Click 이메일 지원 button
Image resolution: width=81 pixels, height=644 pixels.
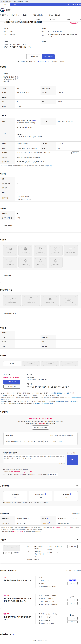click(12, 387)
